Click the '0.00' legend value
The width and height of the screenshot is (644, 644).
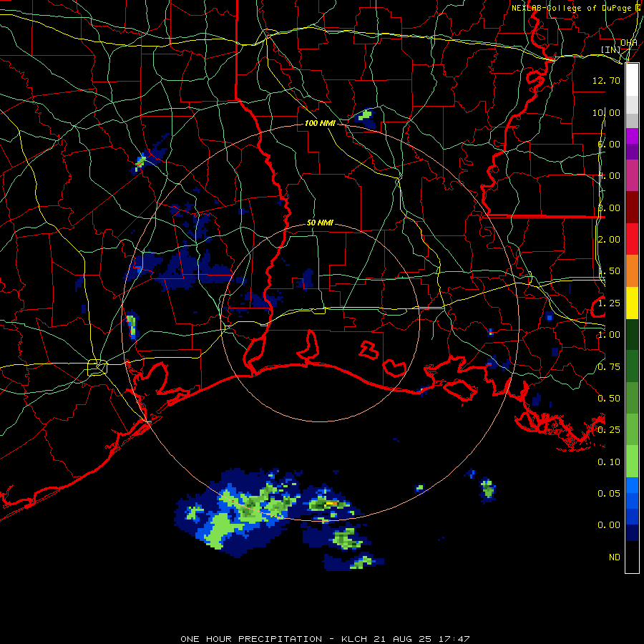click(x=609, y=525)
